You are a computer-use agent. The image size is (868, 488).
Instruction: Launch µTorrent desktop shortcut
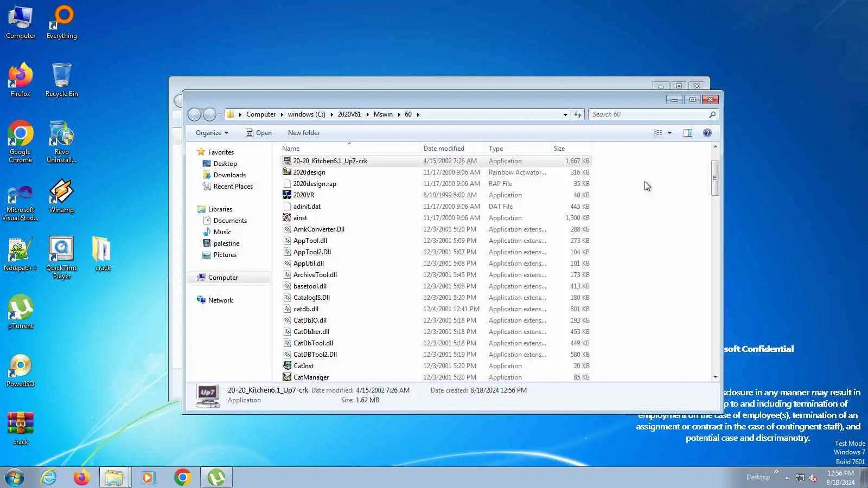tap(21, 312)
